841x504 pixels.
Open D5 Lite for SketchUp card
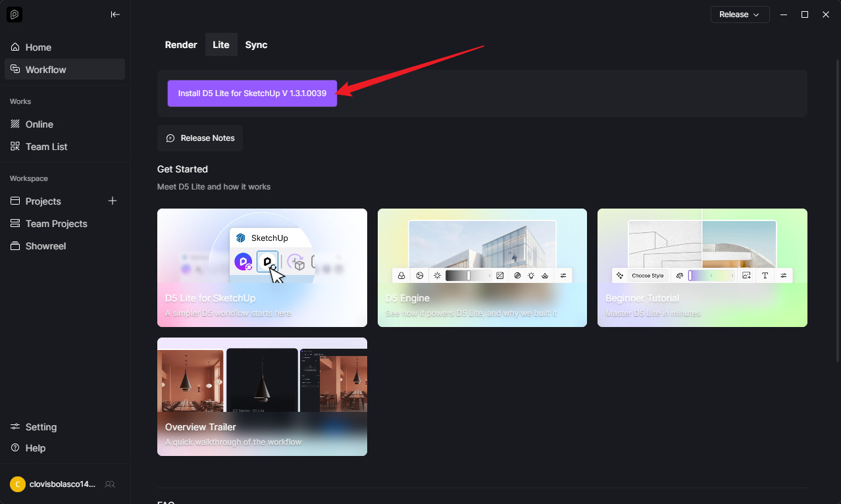(262, 268)
